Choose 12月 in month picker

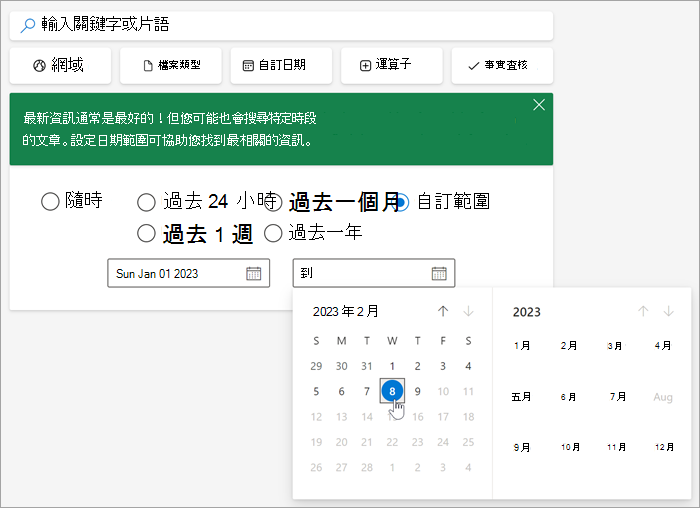pos(664,447)
